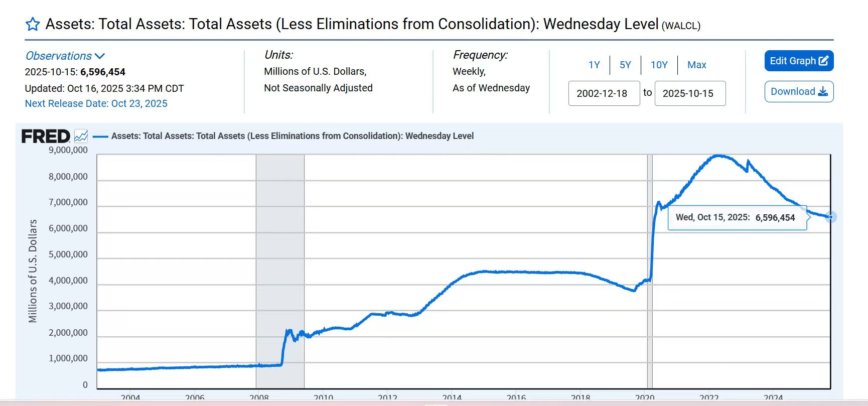868x406 pixels.
Task: Show the Max date range
Action: coord(696,65)
